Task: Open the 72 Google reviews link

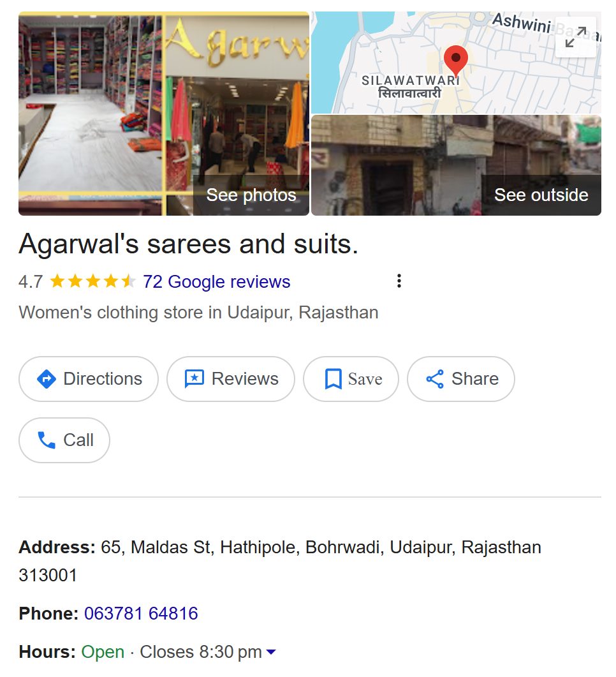Action: pos(217,282)
